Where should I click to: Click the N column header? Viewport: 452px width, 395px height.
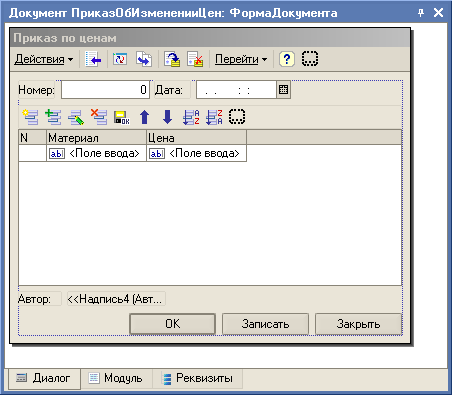click(x=32, y=137)
